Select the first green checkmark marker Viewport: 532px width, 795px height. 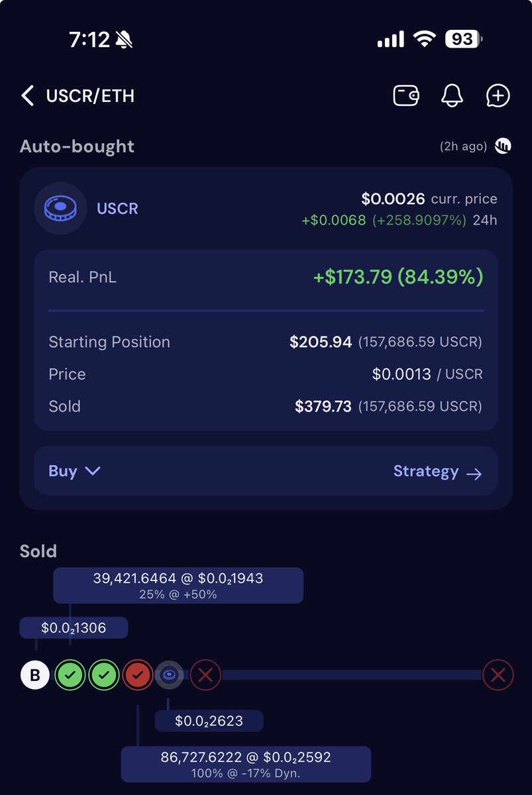70,676
